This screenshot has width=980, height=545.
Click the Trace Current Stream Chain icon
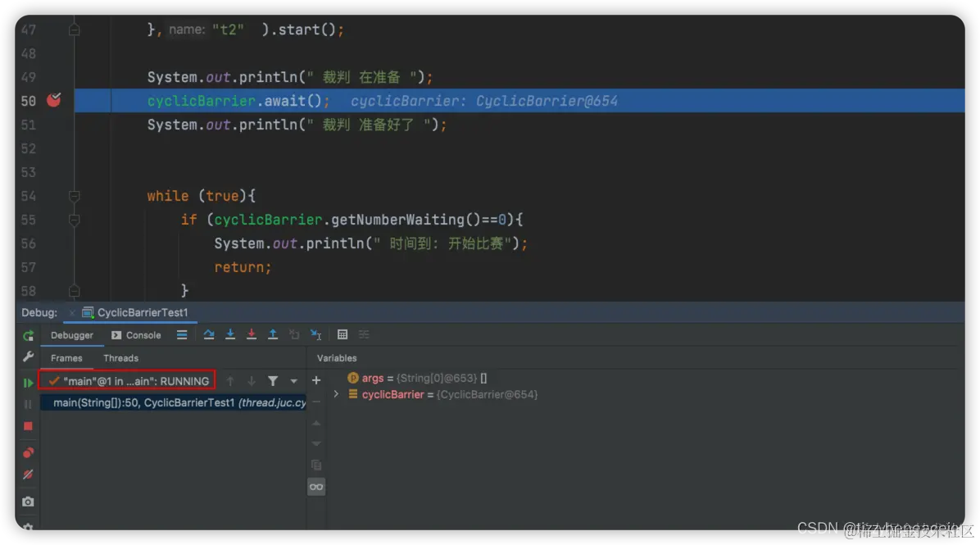coord(364,335)
